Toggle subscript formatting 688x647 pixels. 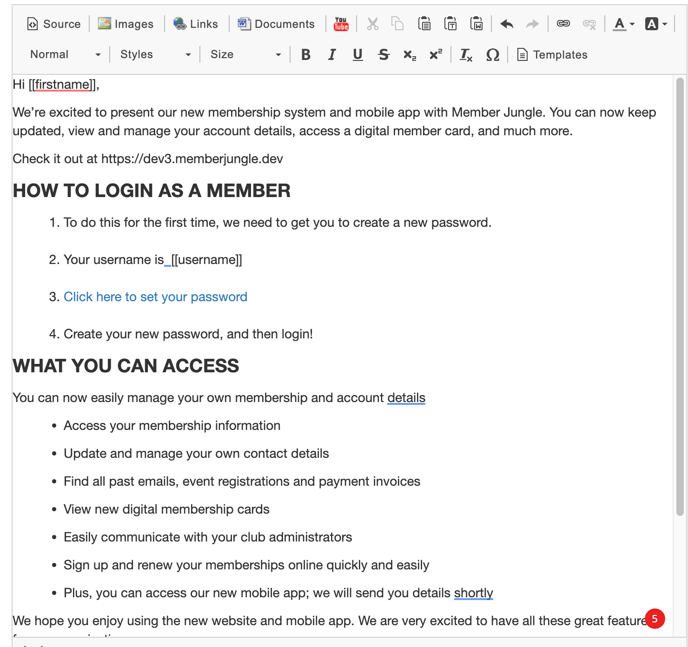(x=409, y=54)
